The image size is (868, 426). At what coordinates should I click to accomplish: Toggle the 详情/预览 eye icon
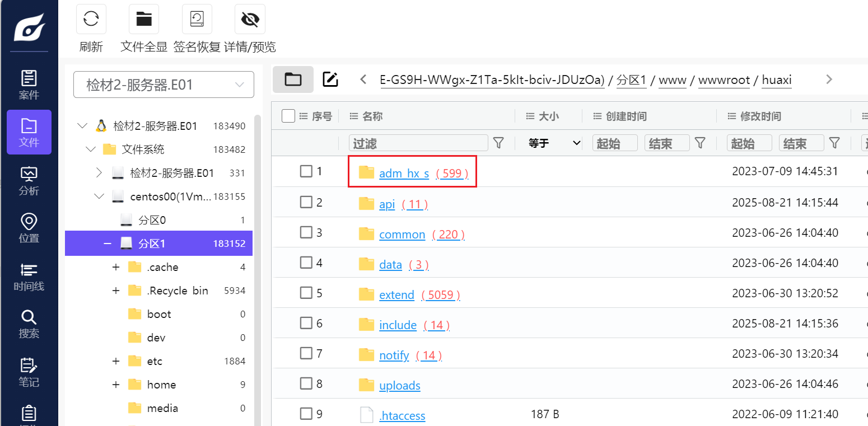point(250,20)
